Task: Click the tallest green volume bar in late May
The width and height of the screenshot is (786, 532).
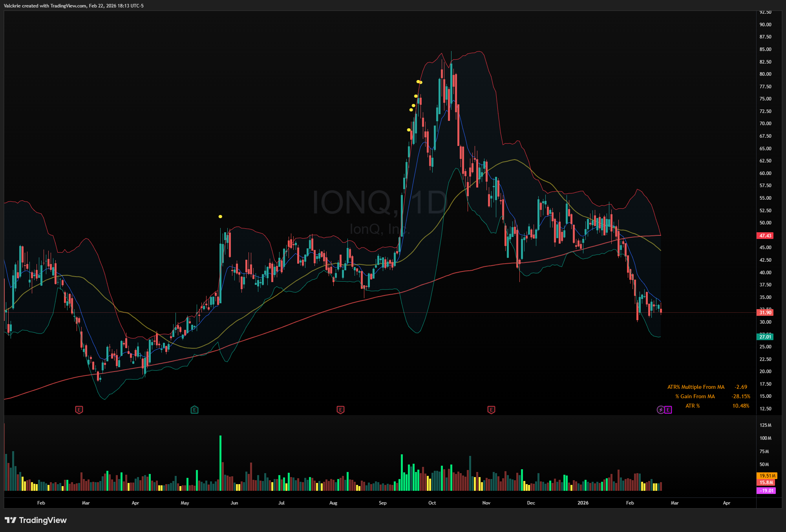Action: [220, 463]
